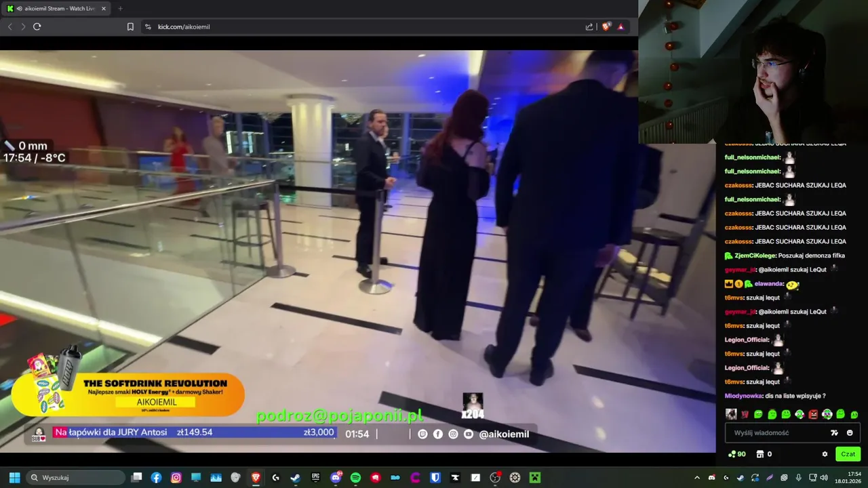868x488 pixels.
Task: Click the podroz@pojaponii.pl overlay text
Action: (x=340, y=415)
